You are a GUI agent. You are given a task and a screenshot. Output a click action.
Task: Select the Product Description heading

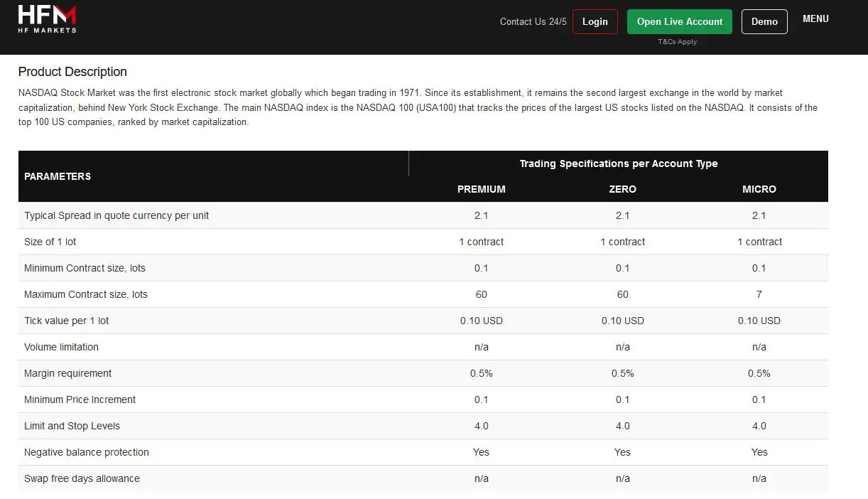72,72
